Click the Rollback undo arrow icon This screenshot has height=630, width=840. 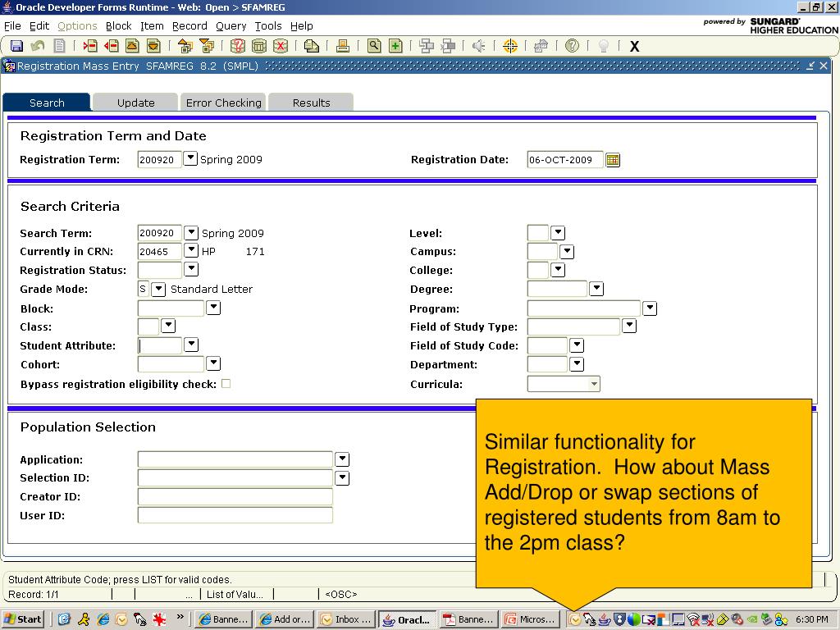coord(38,46)
